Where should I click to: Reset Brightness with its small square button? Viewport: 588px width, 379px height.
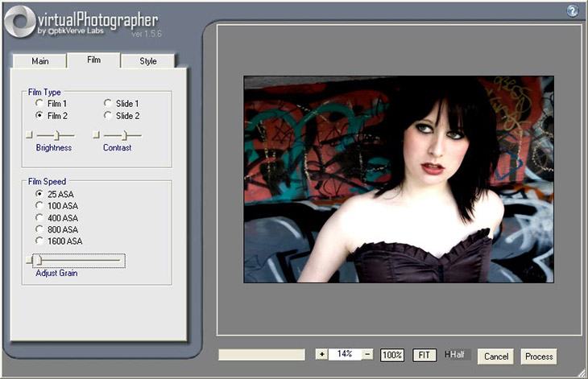pos(29,135)
